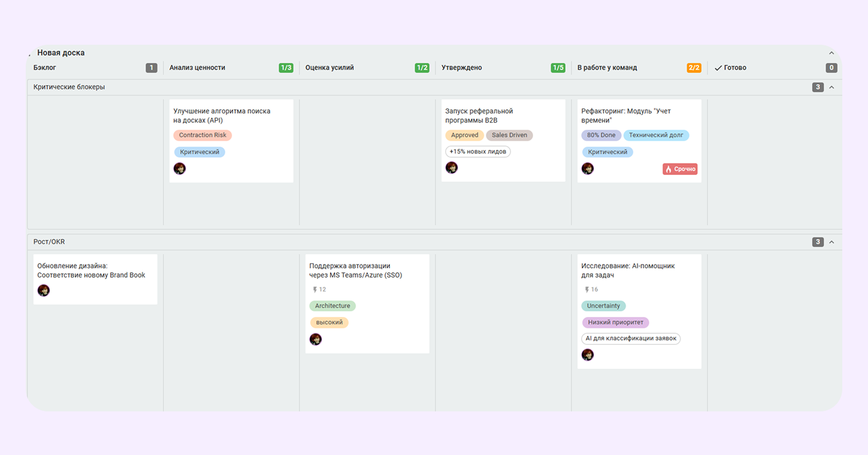The height and width of the screenshot is (455, 868).
Task: Click the AI для классификации заявок label
Action: pyautogui.click(x=631, y=338)
